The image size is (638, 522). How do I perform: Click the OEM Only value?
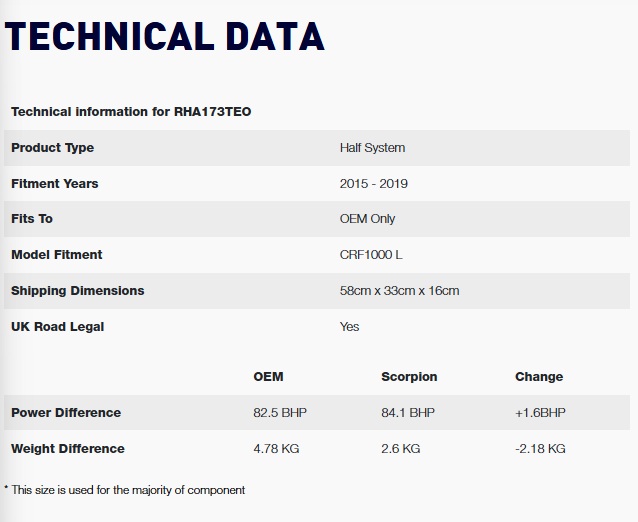point(367,219)
